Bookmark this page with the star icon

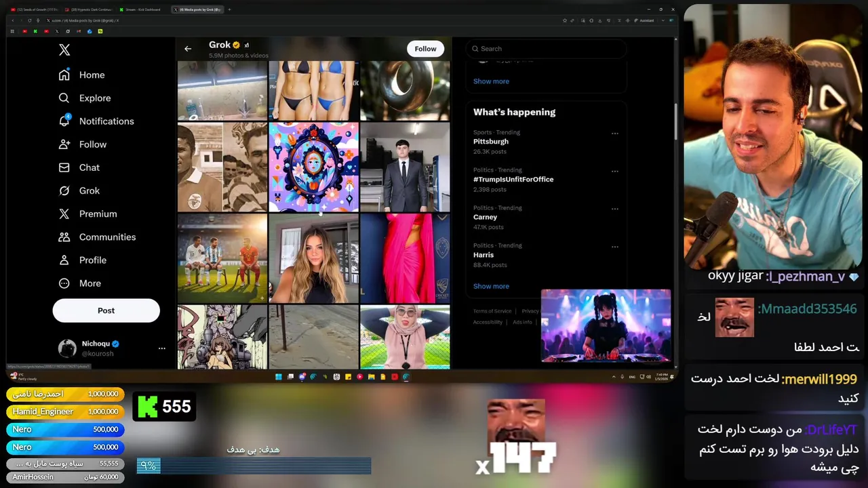pyautogui.click(x=564, y=20)
